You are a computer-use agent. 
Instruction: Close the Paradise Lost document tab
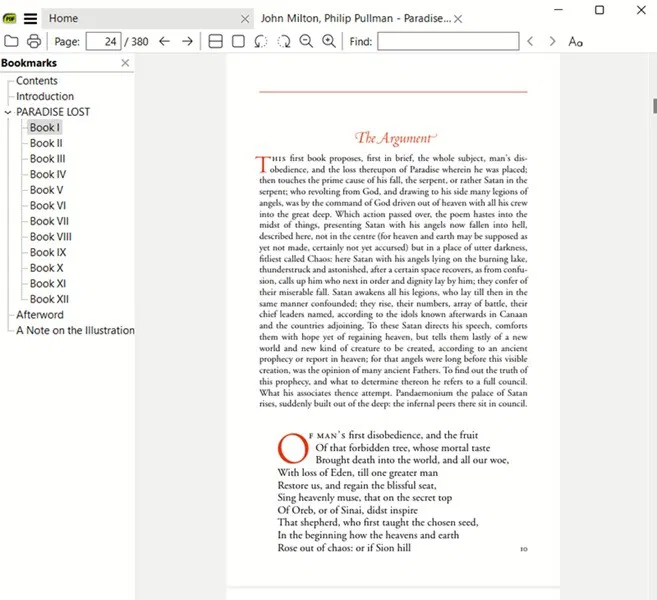pos(458,19)
